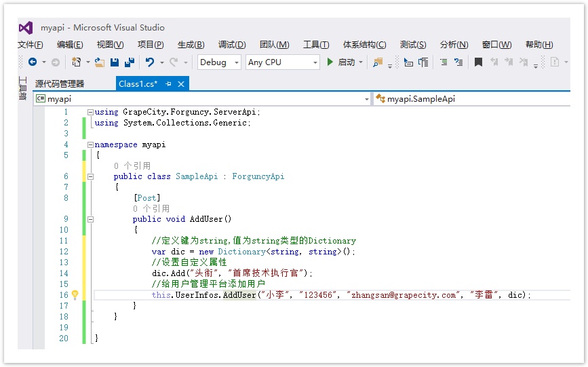Toggle a bookmark on current line
This screenshot has width=588, height=367.
[x=478, y=62]
